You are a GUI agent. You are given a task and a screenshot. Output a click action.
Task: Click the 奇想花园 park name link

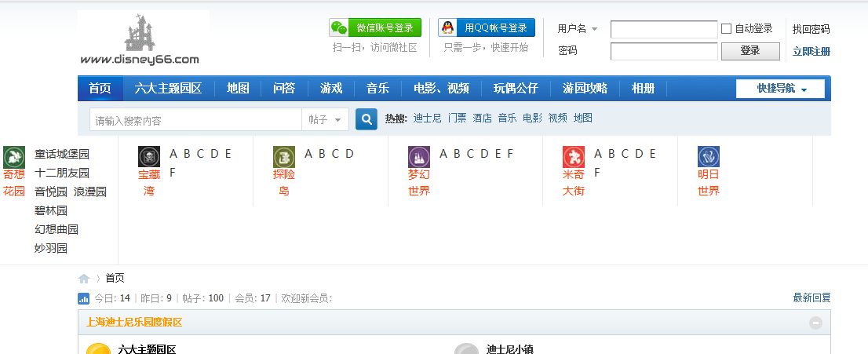pos(14,183)
